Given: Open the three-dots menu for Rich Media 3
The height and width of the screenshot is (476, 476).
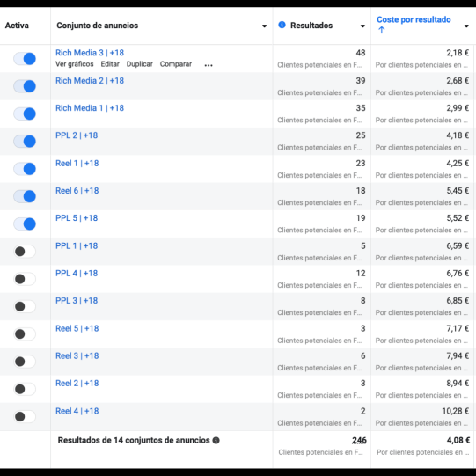Looking at the screenshot, I should [x=209, y=65].
